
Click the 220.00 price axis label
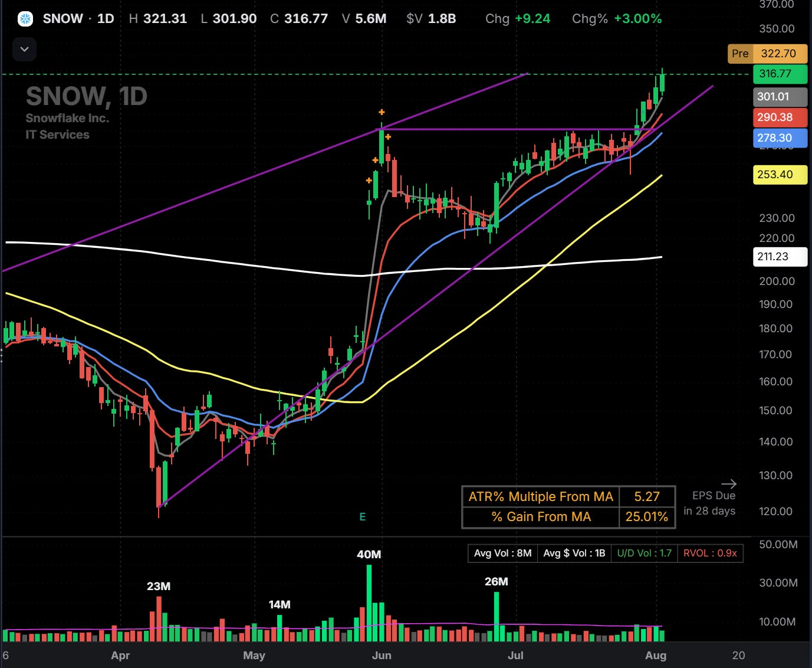[777, 238]
